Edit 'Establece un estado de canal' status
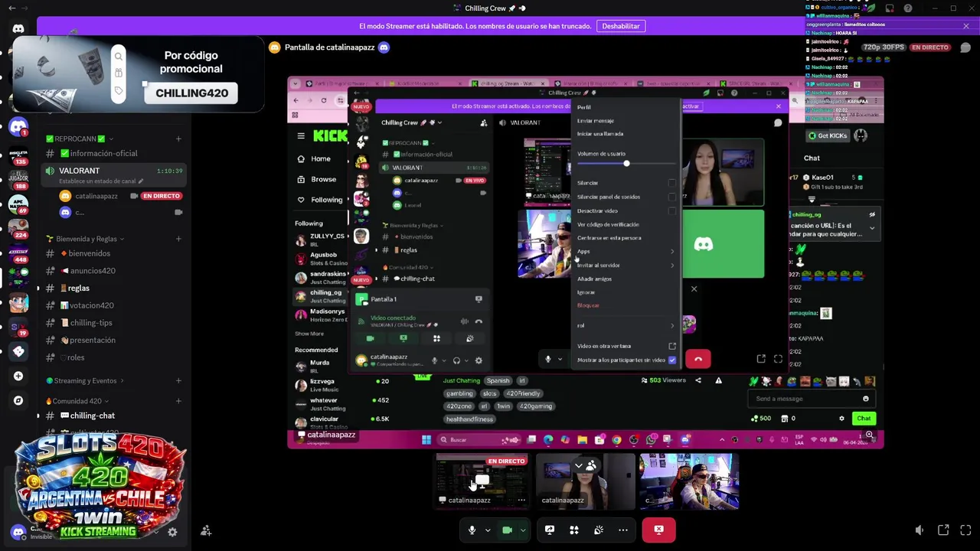This screenshot has height=551, width=980. pyautogui.click(x=102, y=181)
